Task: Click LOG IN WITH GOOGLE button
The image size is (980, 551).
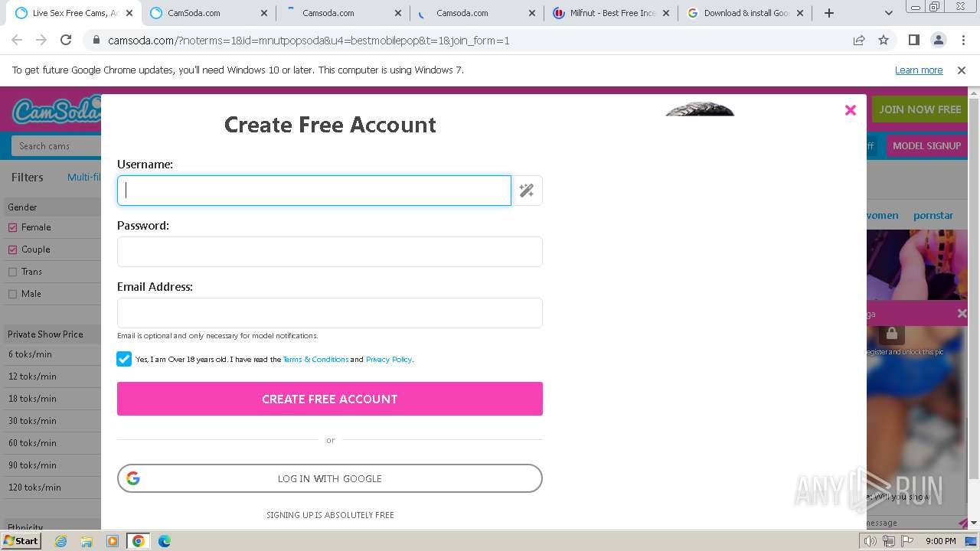Action: (330, 478)
